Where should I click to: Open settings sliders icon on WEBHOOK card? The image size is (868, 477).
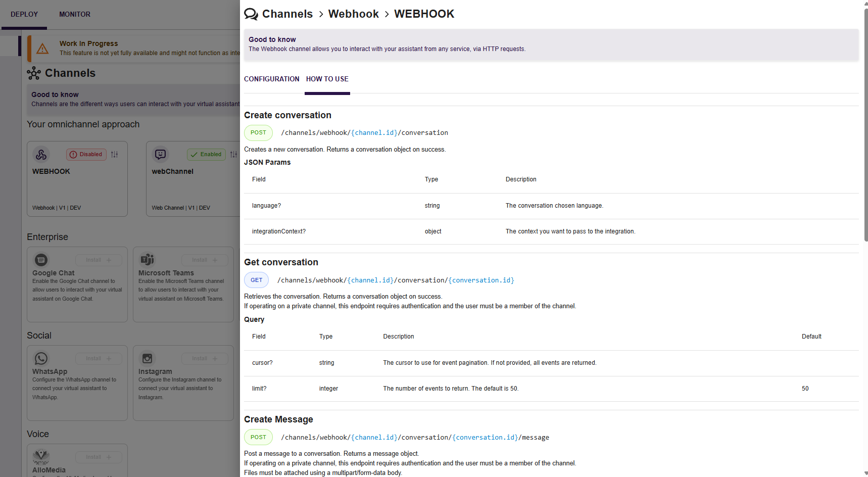click(x=115, y=155)
